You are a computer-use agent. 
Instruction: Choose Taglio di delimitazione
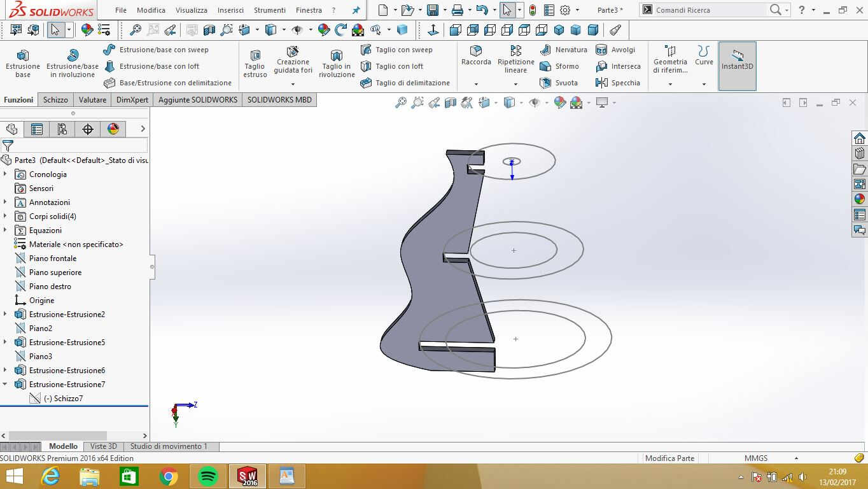click(405, 83)
